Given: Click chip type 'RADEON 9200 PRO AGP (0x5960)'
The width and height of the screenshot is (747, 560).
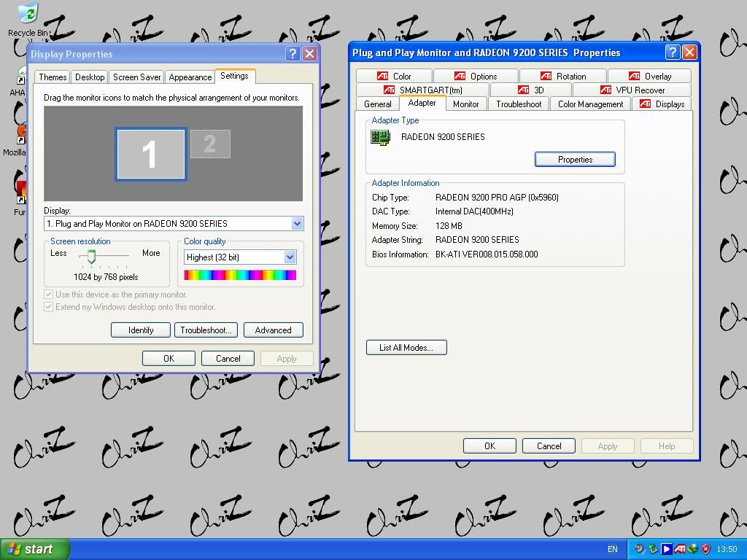Looking at the screenshot, I should coord(497,197).
